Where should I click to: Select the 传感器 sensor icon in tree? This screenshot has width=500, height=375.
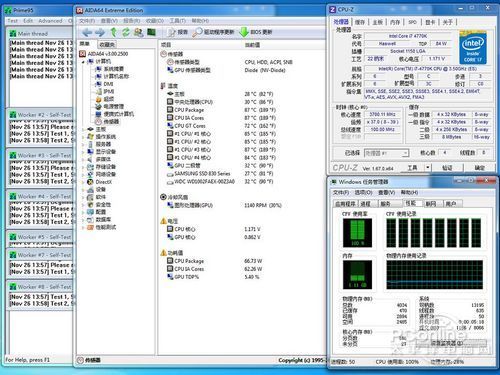pyautogui.click(x=98, y=122)
